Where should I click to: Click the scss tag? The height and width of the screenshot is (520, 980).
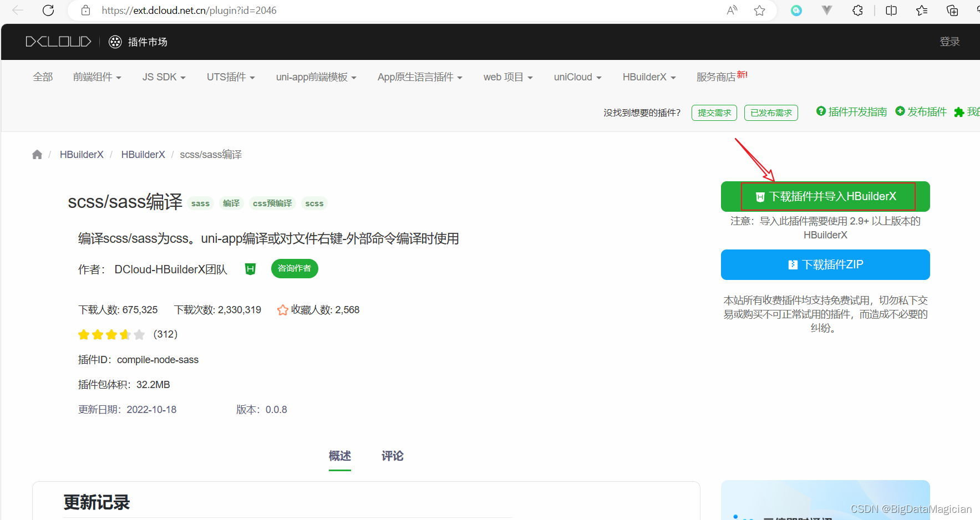click(314, 203)
